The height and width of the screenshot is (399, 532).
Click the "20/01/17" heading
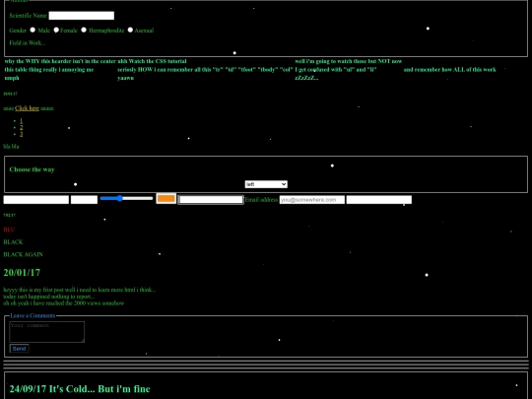(x=22, y=273)
